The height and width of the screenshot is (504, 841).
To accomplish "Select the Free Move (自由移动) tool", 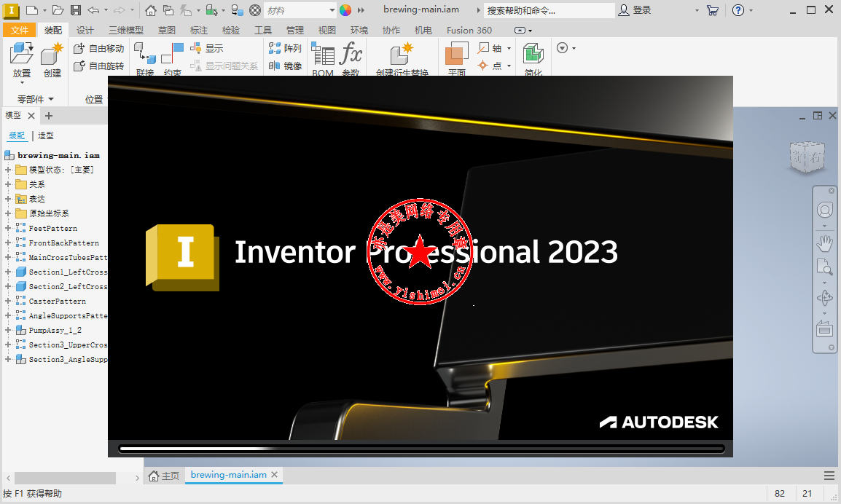I will (x=98, y=48).
